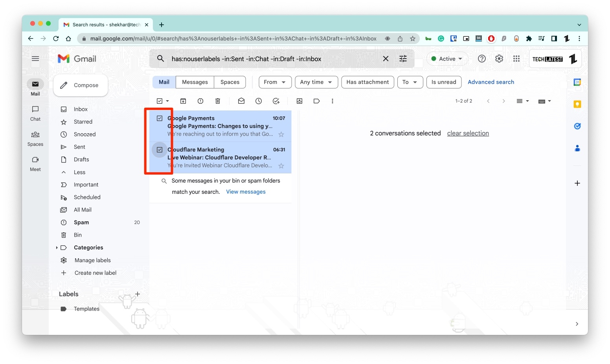The height and width of the screenshot is (364, 610).
Task: Open the Google apps launcher grid
Action: (516, 58)
